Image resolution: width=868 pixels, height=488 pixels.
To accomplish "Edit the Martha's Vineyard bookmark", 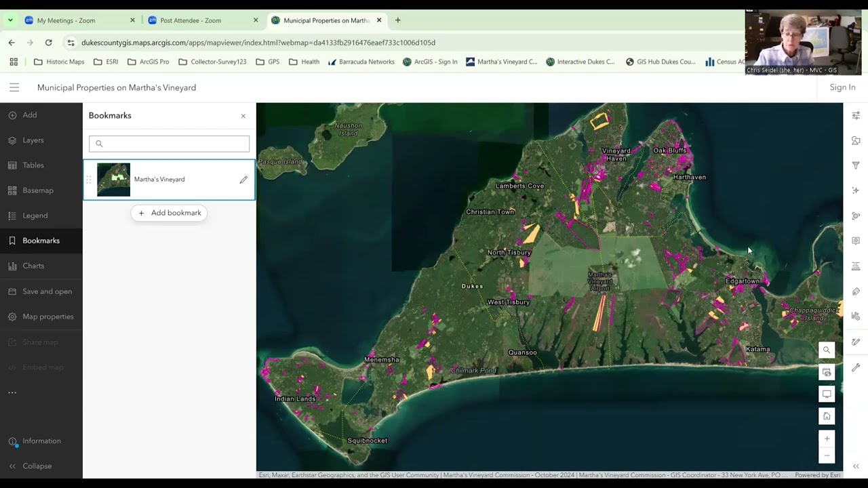I will pos(243,180).
